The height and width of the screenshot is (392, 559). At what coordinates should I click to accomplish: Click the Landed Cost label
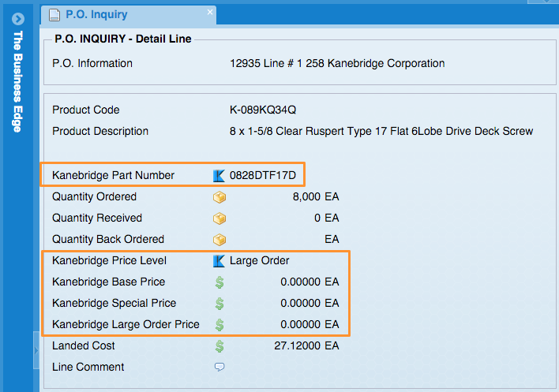coord(84,345)
